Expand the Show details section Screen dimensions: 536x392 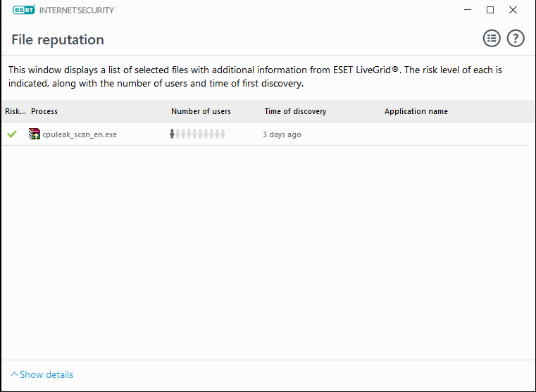(42, 374)
